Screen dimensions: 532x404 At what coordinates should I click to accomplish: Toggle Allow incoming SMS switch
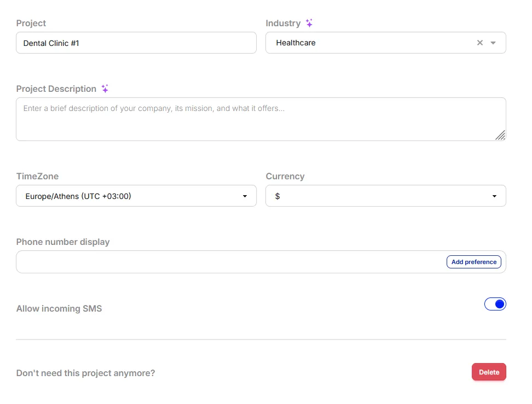pos(495,304)
